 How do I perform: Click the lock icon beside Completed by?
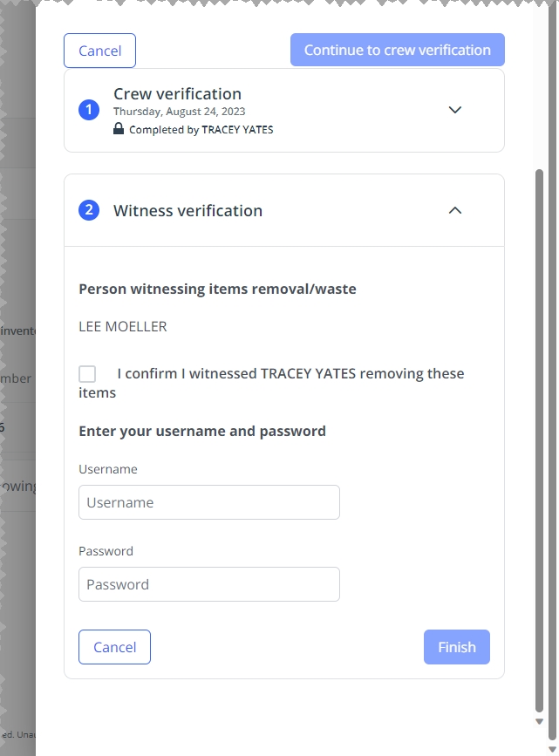119,129
